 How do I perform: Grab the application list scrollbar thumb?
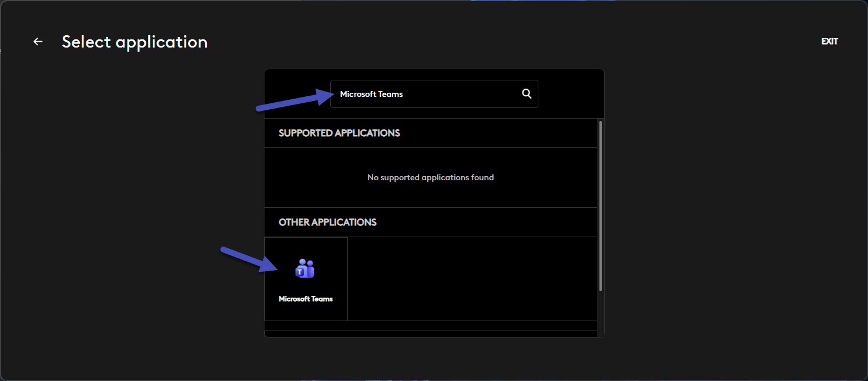tap(600, 205)
